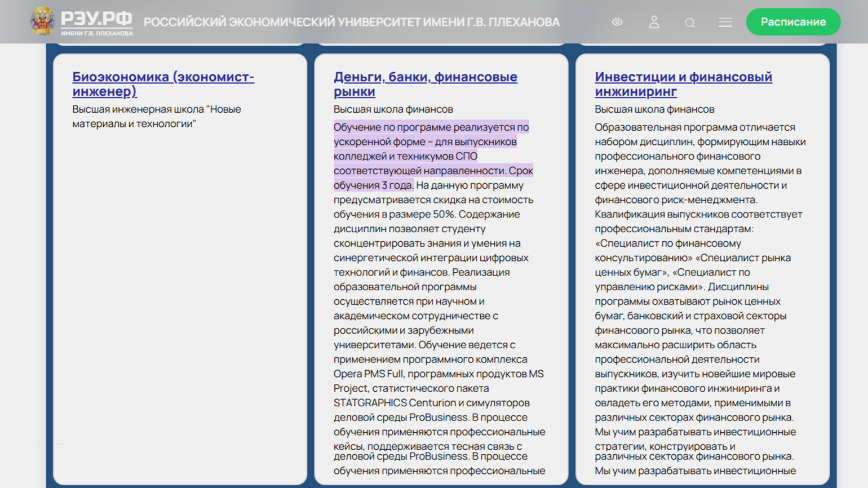Viewport: 868px width, 488px height.
Task: Open site search magnifier icon
Action: pyautogui.click(x=690, y=23)
